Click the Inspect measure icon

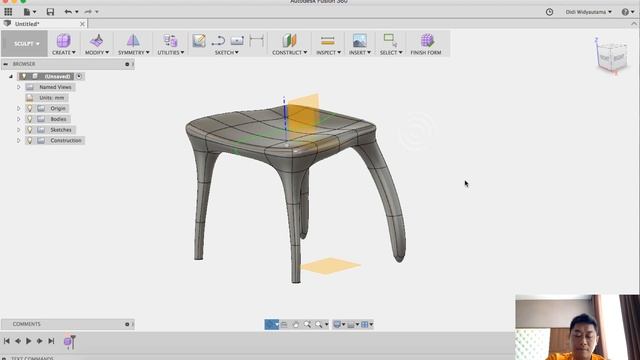pyautogui.click(x=328, y=41)
